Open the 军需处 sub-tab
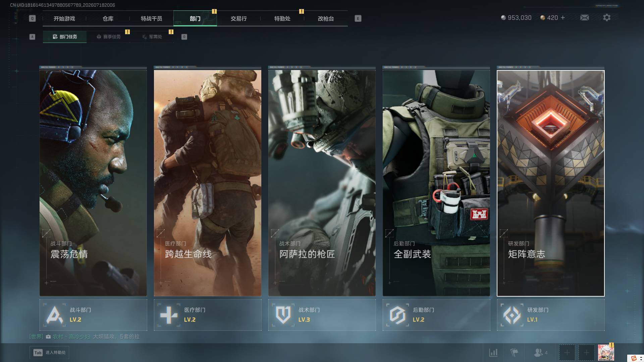Viewport: 644px width, 362px height. click(x=152, y=37)
